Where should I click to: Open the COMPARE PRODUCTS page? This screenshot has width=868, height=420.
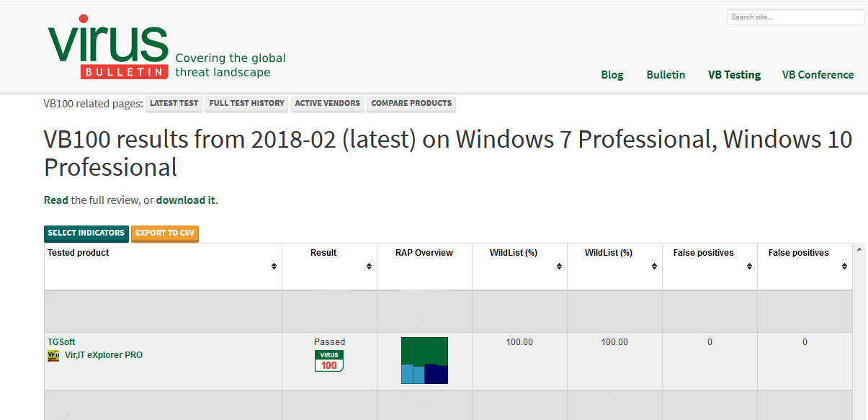pos(411,104)
